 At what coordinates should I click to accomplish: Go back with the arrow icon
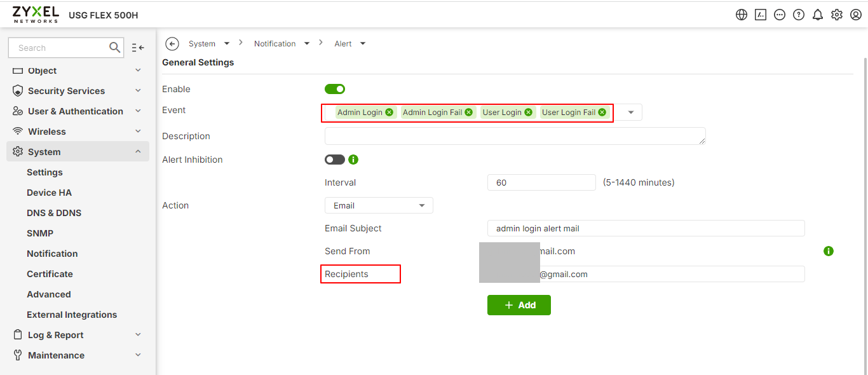pos(172,43)
